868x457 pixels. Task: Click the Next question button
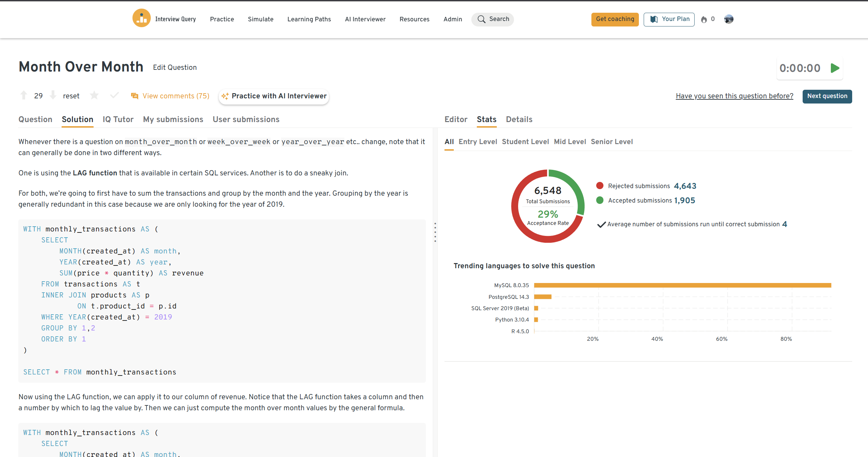(827, 96)
